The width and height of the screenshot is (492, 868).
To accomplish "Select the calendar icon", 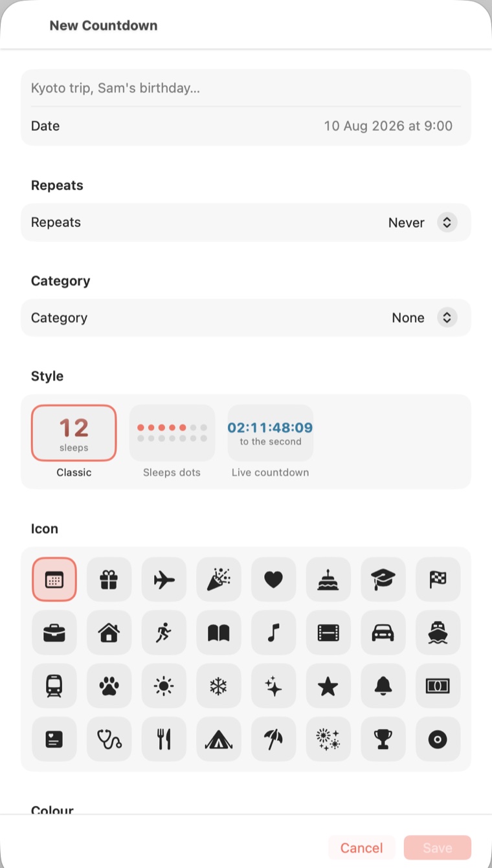I will pos(54,580).
